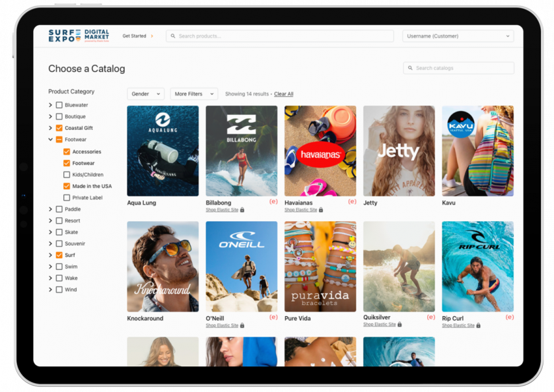Open Shop Elastic Site under Quiksilver
The width and height of the screenshot is (554, 392).
click(380, 324)
